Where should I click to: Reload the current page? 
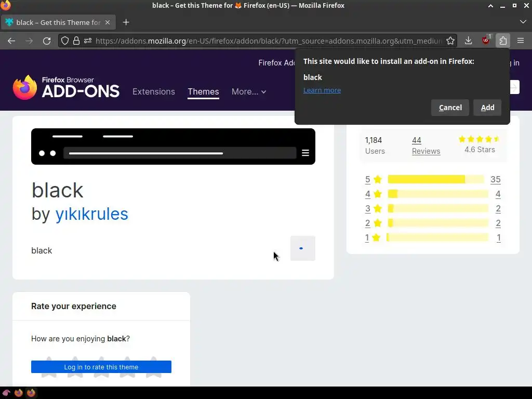[47, 41]
